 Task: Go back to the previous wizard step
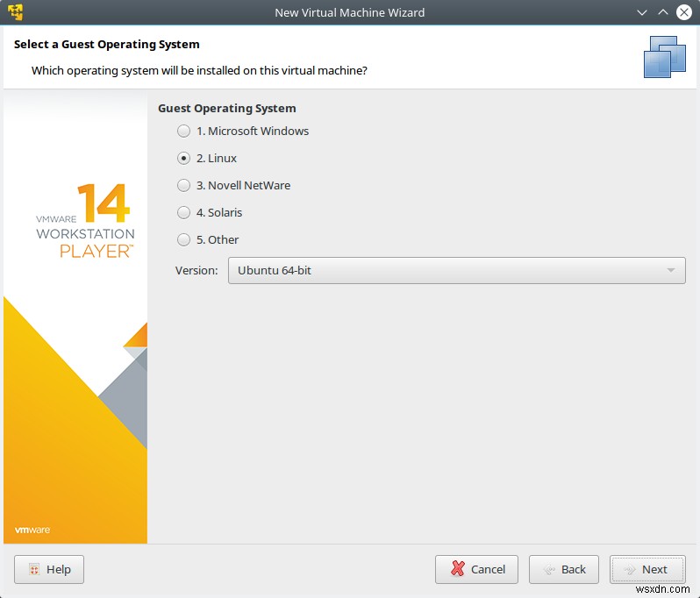pyautogui.click(x=564, y=569)
